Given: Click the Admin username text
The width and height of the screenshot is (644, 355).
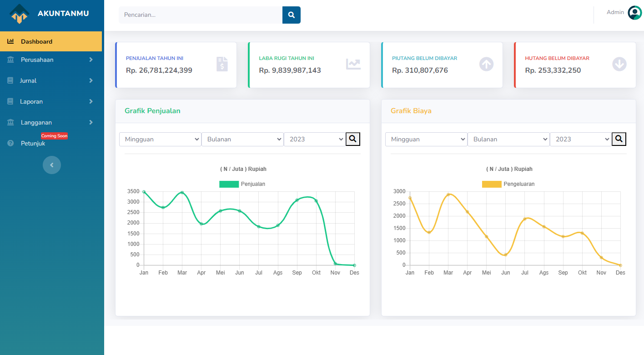Looking at the screenshot, I should point(615,12).
